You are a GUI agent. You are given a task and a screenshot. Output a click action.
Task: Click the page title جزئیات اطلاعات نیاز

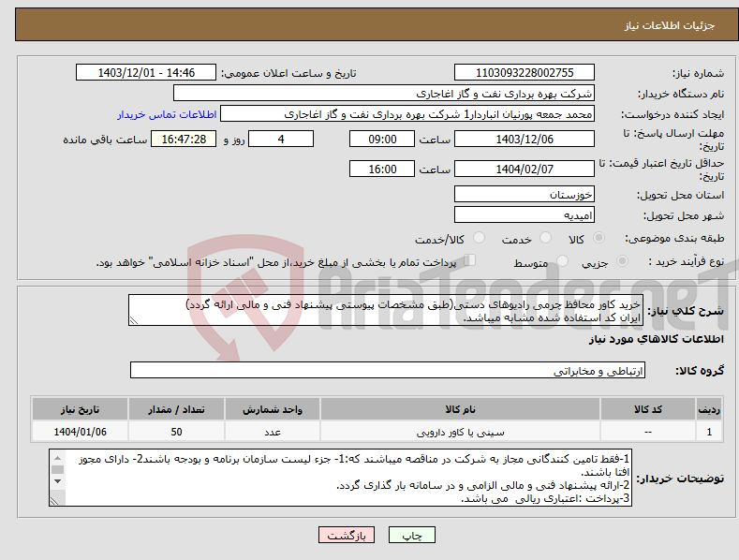(x=670, y=25)
